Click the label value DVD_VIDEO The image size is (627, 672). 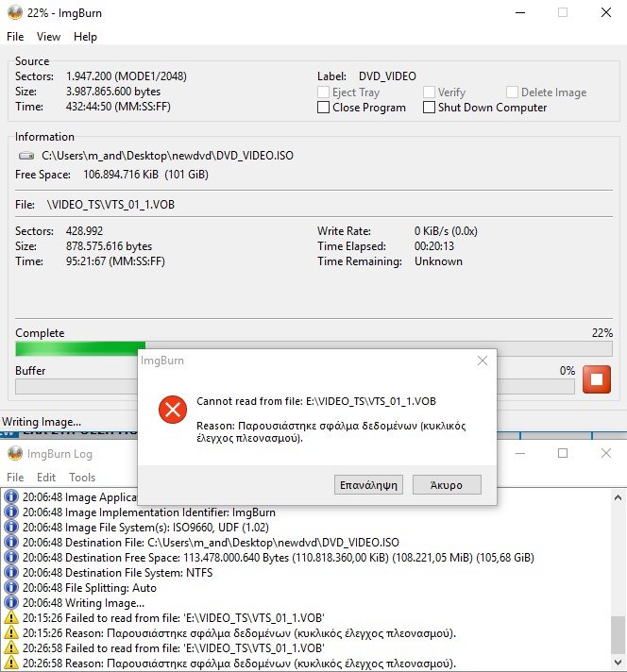(x=387, y=76)
